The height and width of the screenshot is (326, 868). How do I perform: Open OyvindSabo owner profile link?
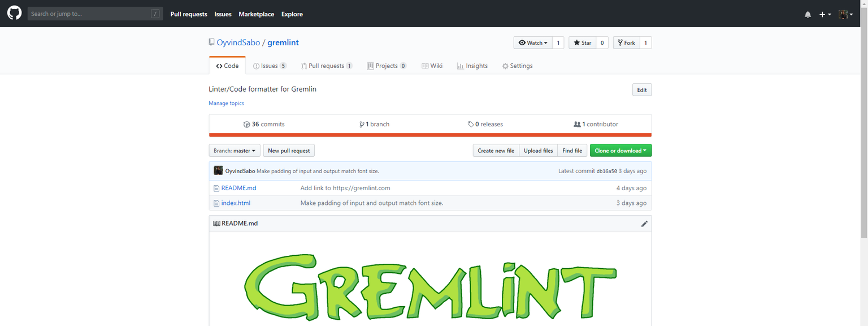coord(238,42)
